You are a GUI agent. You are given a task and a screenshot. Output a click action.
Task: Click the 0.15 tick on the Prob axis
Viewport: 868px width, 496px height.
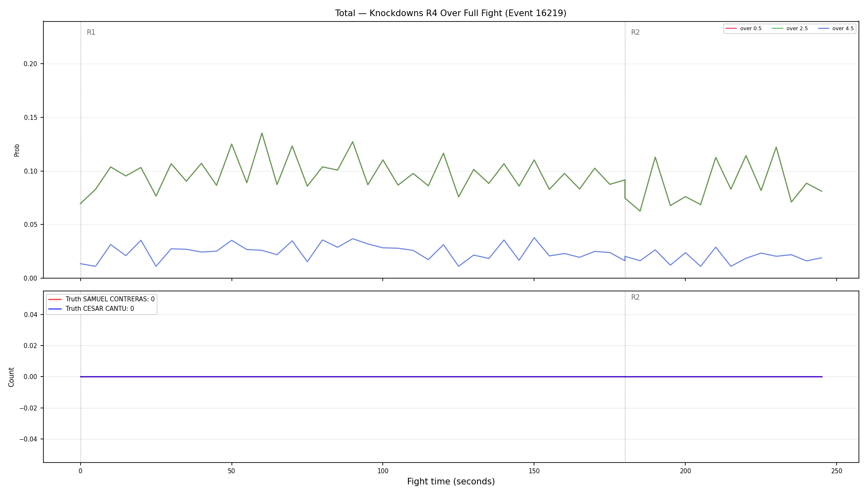coord(31,118)
